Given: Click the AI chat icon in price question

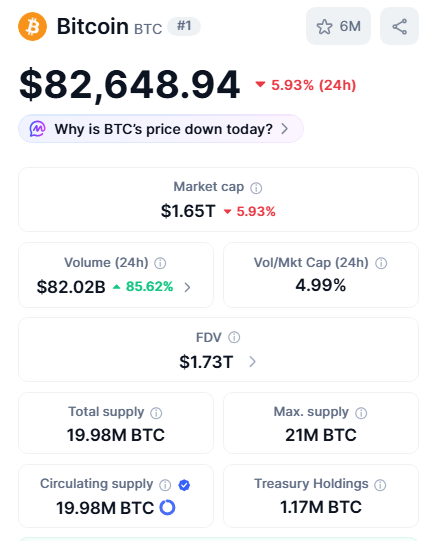Looking at the screenshot, I should pos(37,129).
